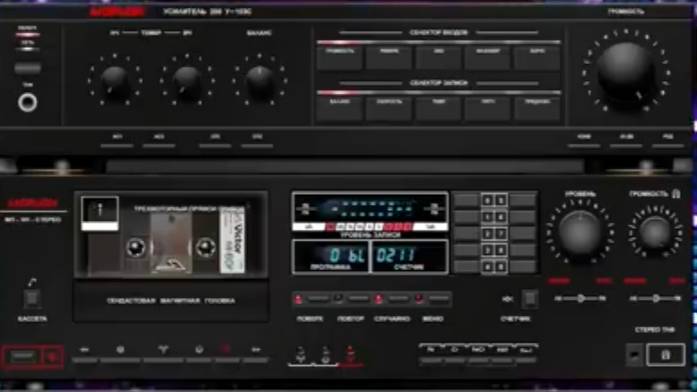
Task: Click the keypad digit 3 key
Action: point(487,250)
